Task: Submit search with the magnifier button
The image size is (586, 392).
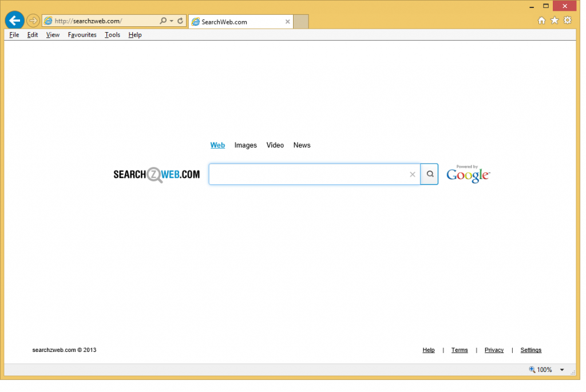Action: 429,174
